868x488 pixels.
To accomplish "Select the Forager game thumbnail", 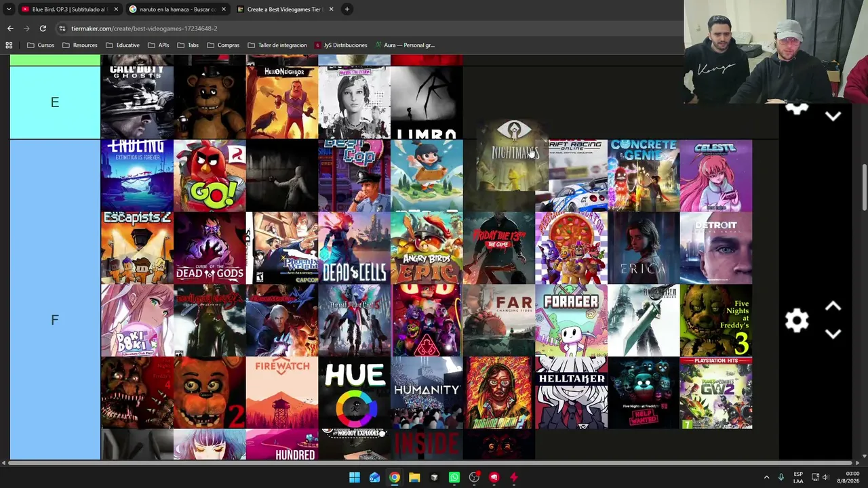I will pos(571,321).
